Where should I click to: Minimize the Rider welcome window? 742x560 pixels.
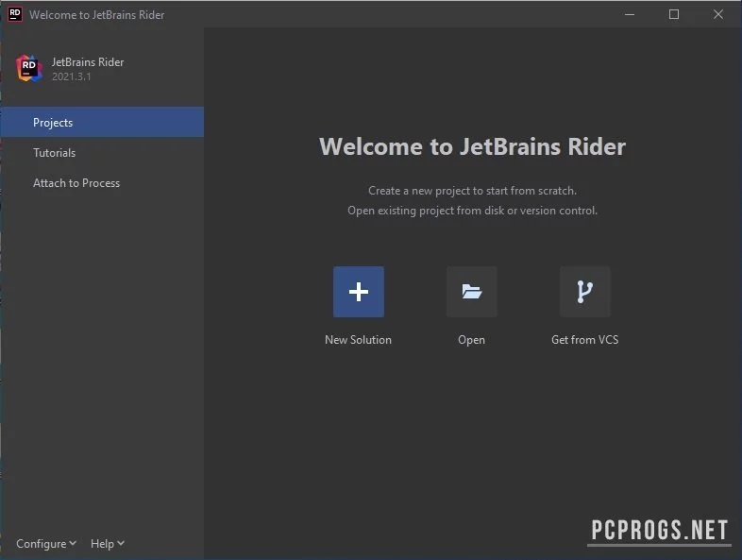click(x=630, y=14)
